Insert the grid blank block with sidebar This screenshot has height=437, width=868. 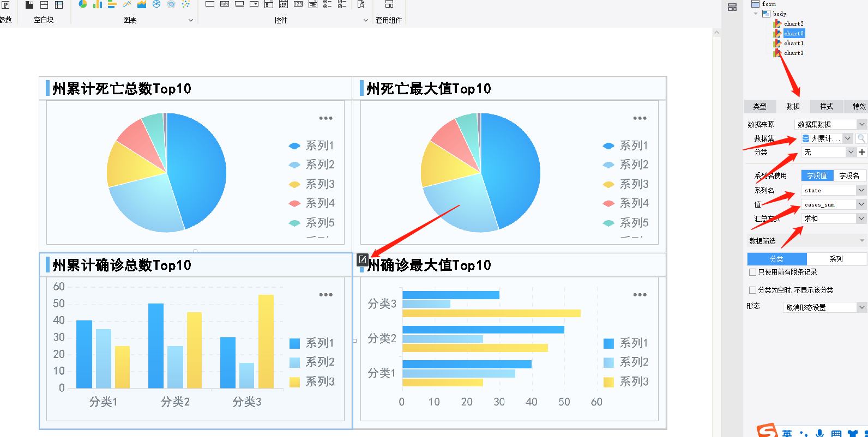tap(59, 4)
